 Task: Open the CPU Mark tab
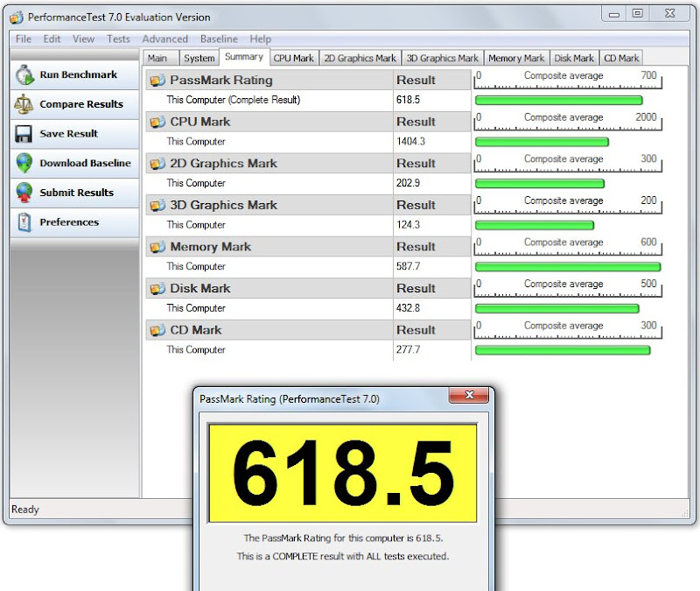pyautogui.click(x=293, y=58)
